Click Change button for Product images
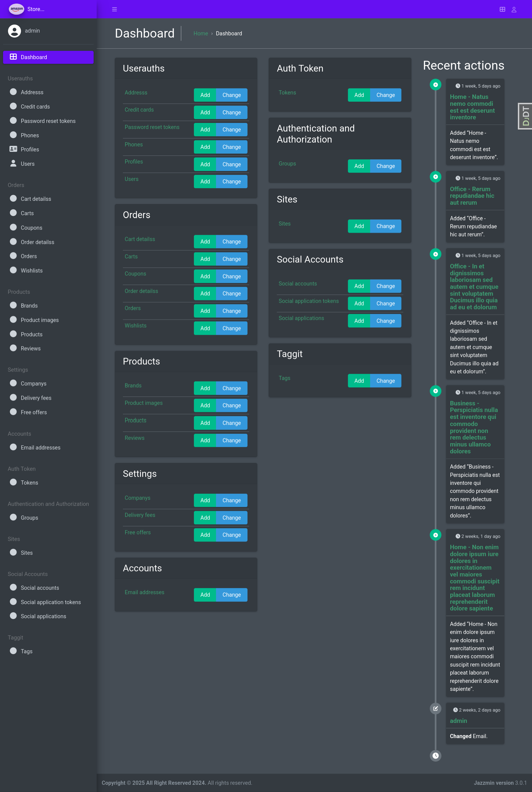This screenshot has height=792, width=532. (x=231, y=405)
